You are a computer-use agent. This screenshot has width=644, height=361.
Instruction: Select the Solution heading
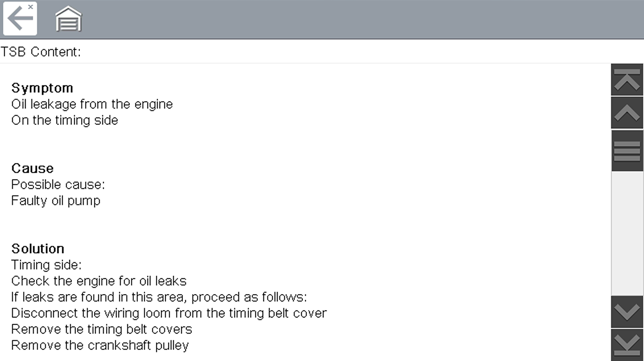pos(38,249)
